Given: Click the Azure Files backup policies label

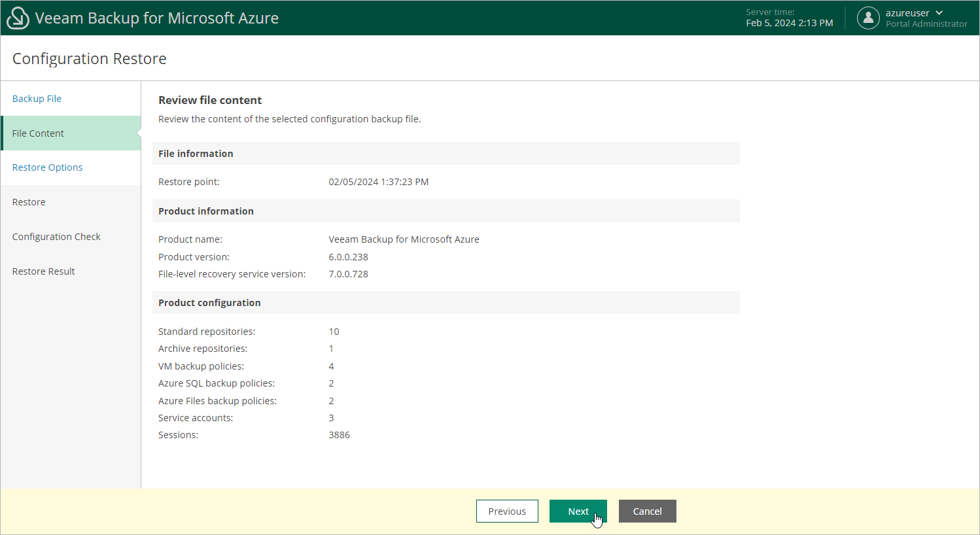Looking at the screenshot, I should point(217,401).
